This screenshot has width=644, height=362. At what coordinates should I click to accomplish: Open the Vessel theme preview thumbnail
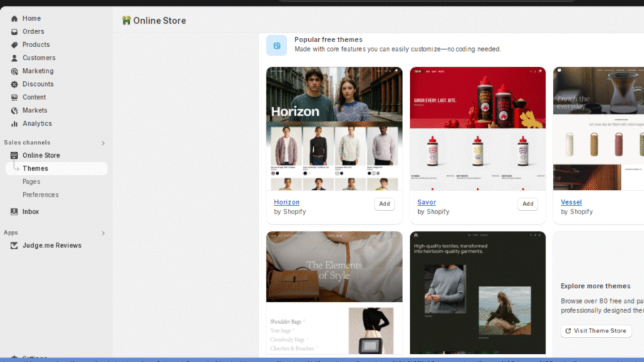point(599,129)
